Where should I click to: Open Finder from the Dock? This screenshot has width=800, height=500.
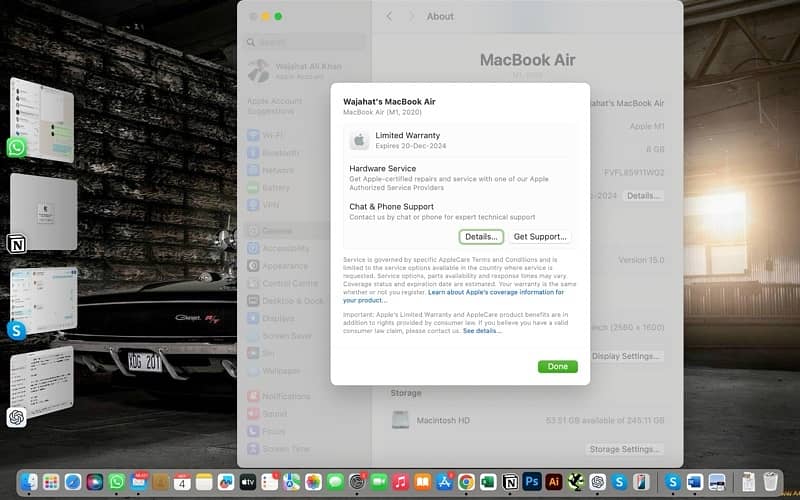[29, 482]
